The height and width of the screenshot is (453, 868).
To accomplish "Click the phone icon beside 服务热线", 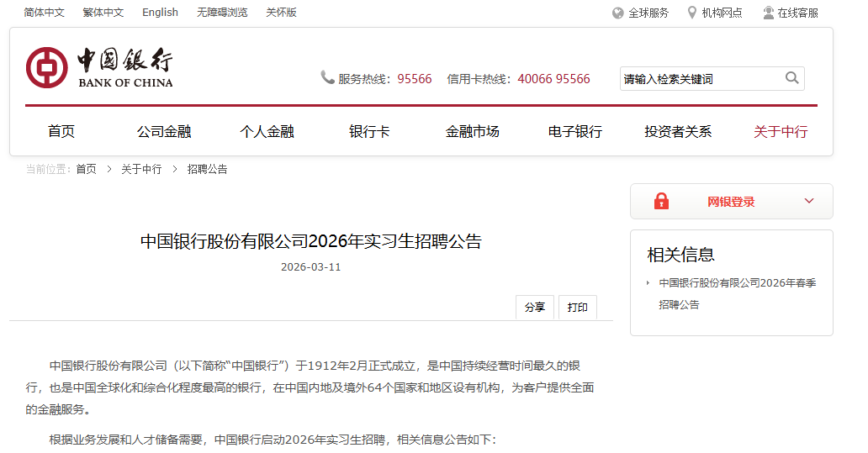I will [x=328, y=78].
